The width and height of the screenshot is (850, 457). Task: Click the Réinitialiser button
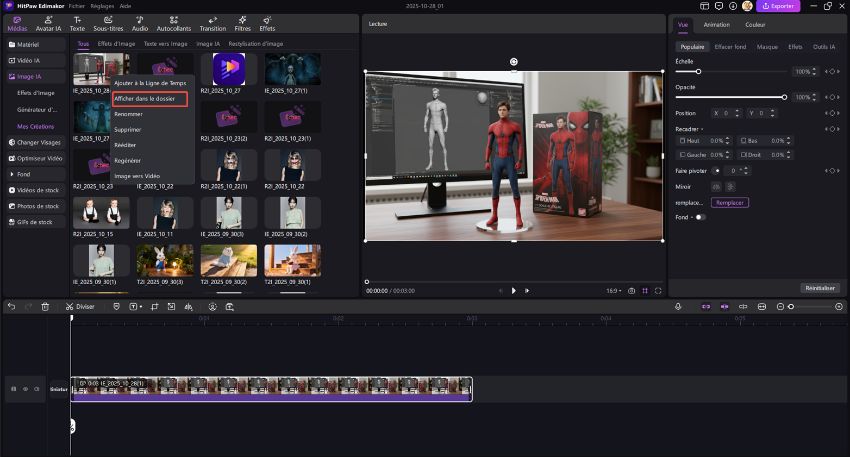pos(819,288)
